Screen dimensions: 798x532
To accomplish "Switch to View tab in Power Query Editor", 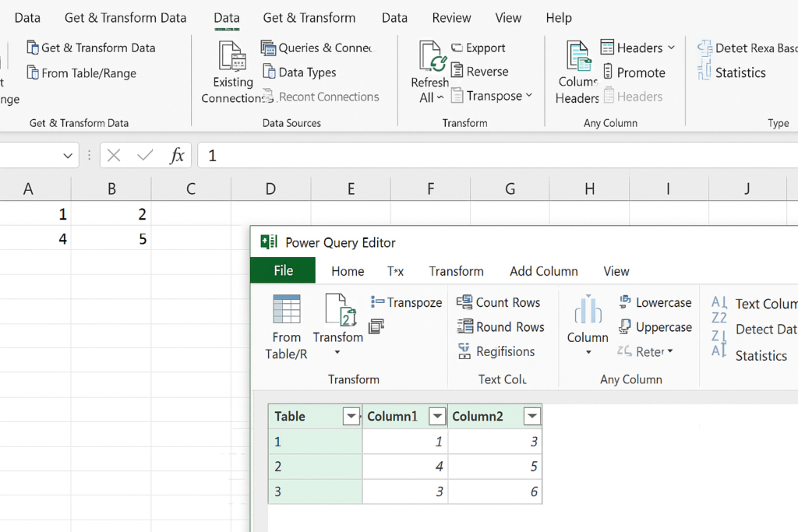I will [x=616, y=271].
